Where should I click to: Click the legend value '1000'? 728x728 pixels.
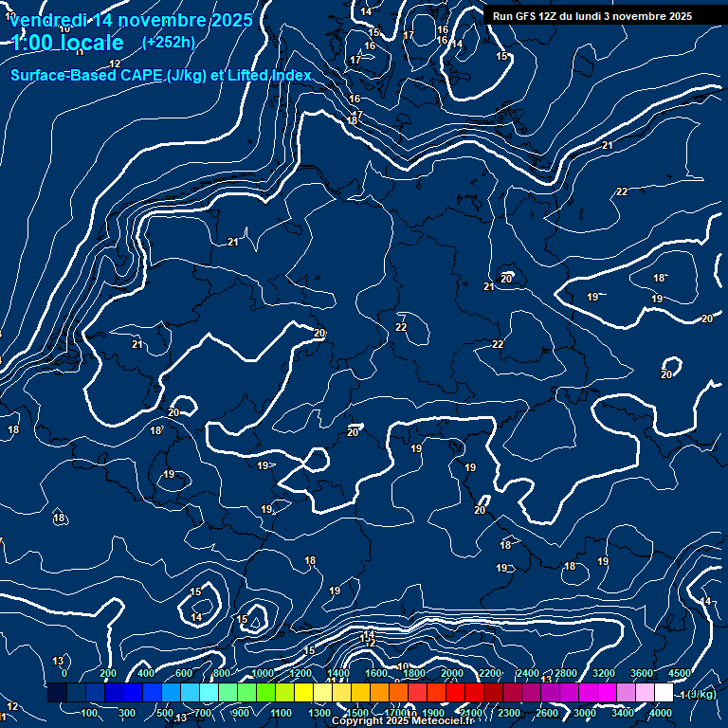263,673
